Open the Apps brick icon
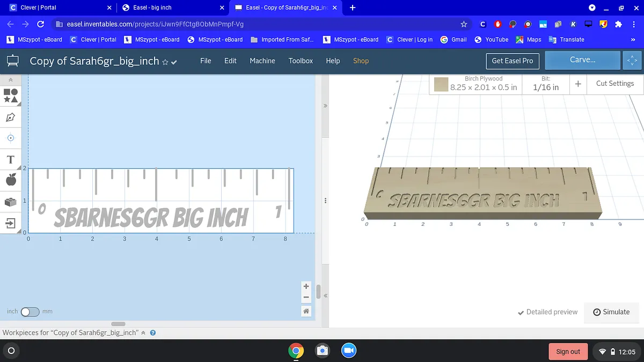The image size is (644, 362). point(11,202)
